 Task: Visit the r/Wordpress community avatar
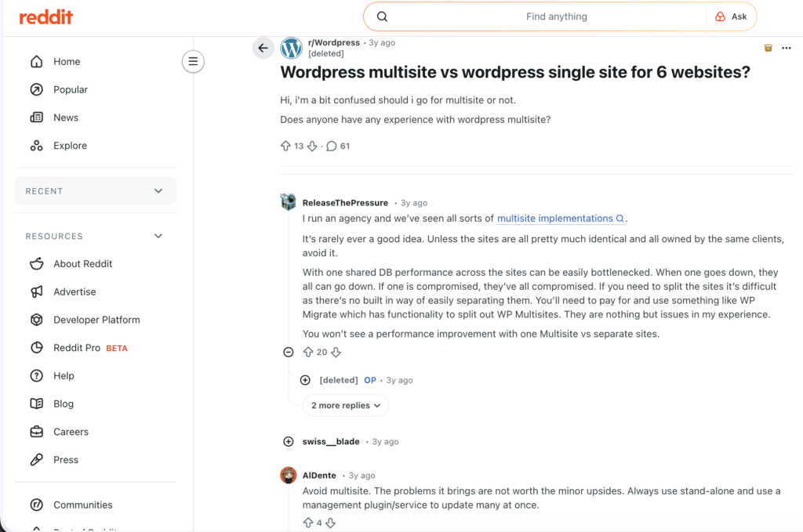[x=291, y=48]
